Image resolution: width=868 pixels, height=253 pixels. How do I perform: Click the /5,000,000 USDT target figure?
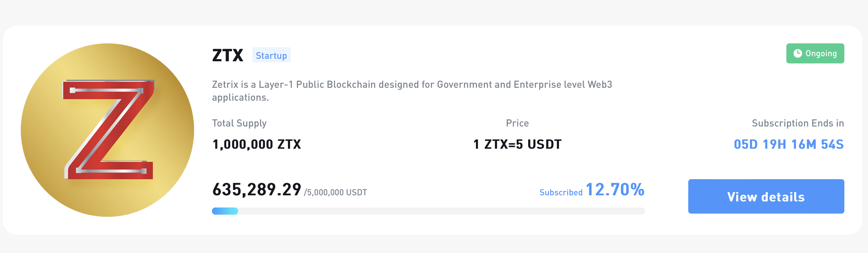pyautogui.click(x=335, y=192)
